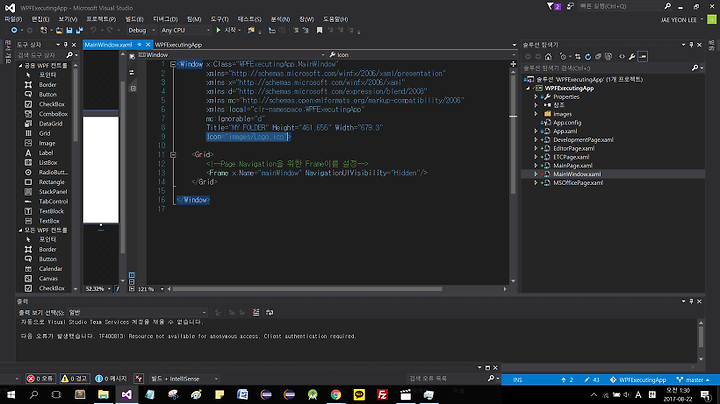Click the Save All toolbar icon
This screenshot has width=720, height=404.
79,30
